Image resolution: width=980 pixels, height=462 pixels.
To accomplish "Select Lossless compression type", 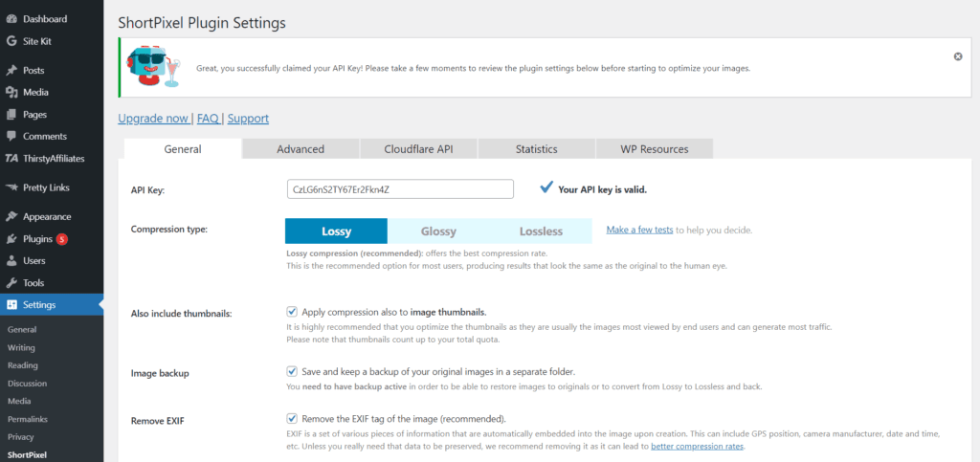I will coord(541,231).
